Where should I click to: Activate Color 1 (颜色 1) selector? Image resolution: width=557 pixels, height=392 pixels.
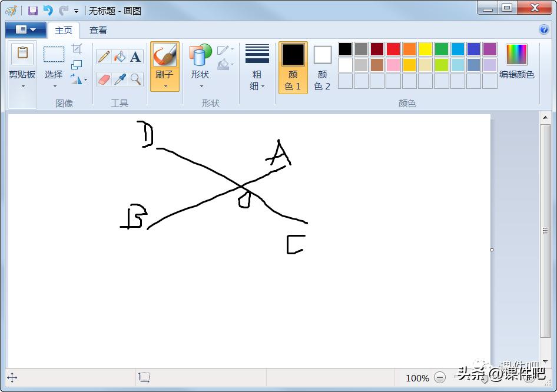(x=293, y=68)
